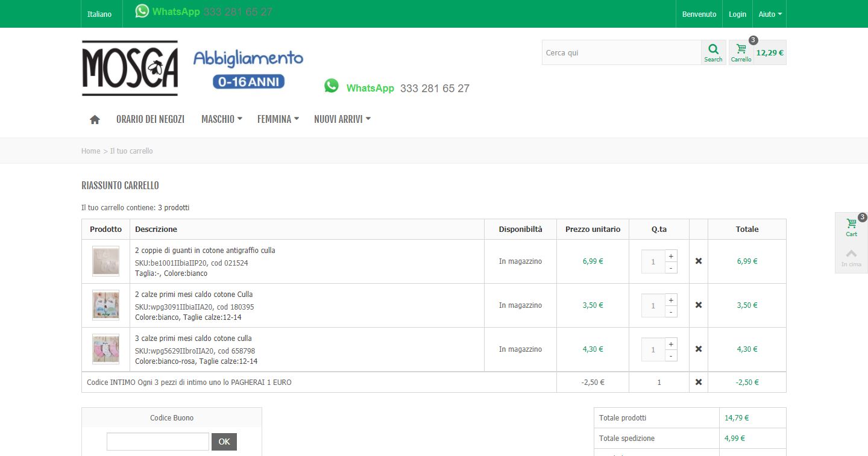Click the WhatsApp icon beside the Abbigliamento banner
Viewport: 868px width, 456px height.
point(332,86)
